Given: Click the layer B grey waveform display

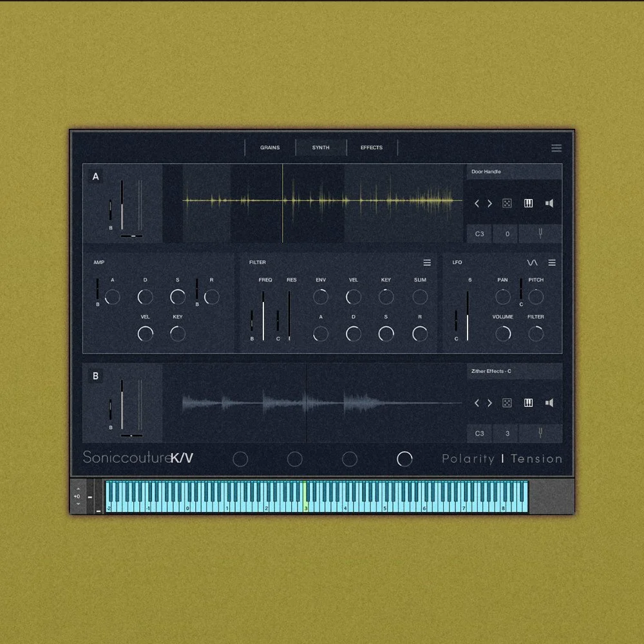Looking at the screenshot, I should tap(323, 403).
